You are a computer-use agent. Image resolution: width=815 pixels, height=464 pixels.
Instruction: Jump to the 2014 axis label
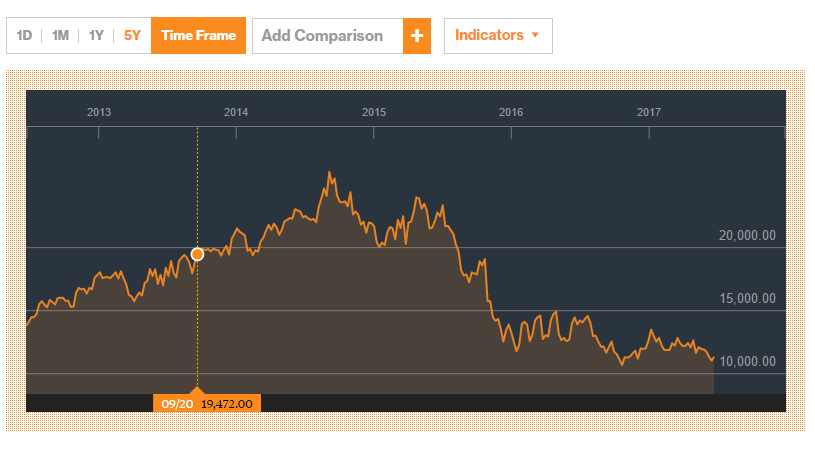[236, 112]
